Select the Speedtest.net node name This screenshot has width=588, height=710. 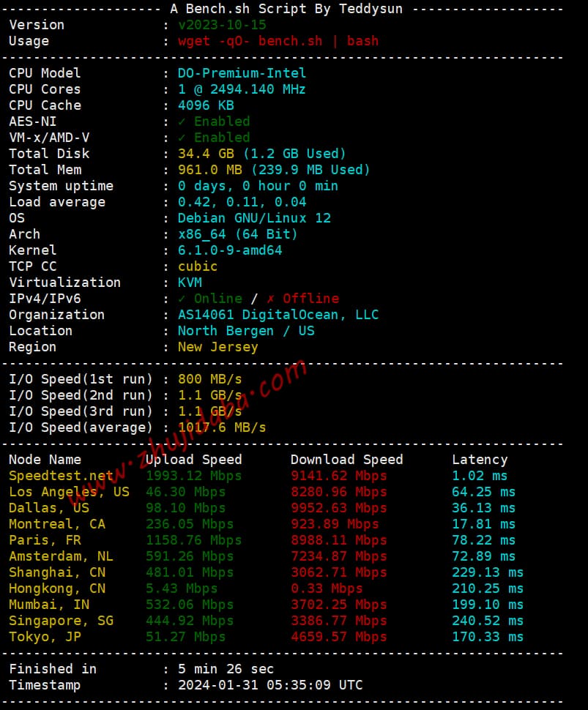point(62,476)
